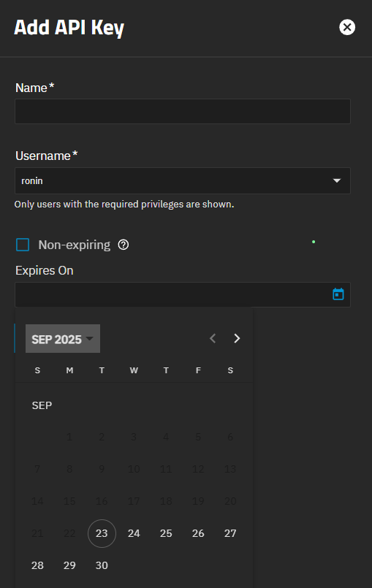Click the F weekday header
Viewport: 372px width, 588px height.
(198, 370)
